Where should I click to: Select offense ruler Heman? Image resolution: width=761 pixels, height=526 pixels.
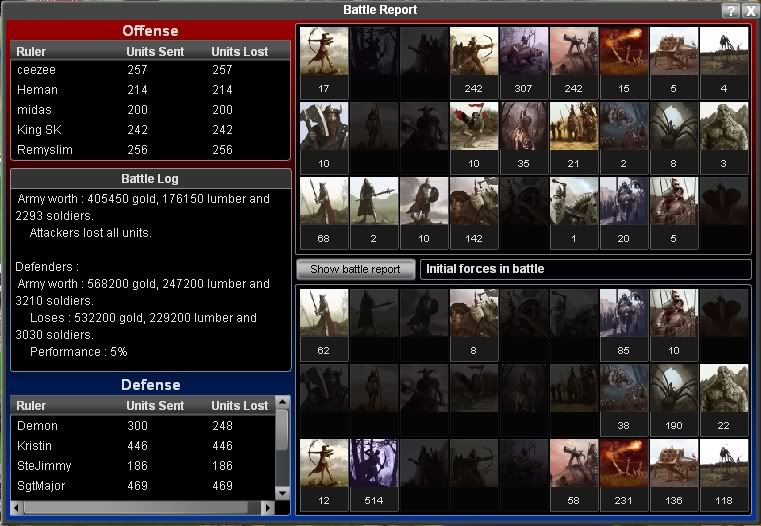pos(150,90)
